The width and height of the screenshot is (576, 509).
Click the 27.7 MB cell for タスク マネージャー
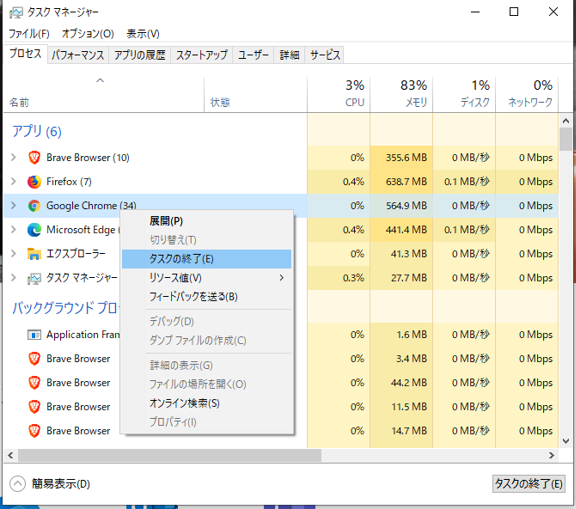pos(402,278)
